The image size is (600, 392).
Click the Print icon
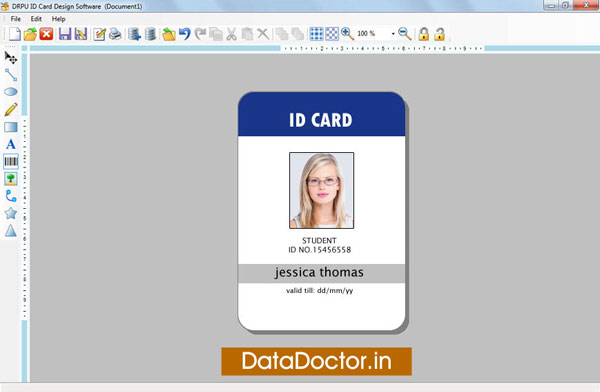pos(115,34)
